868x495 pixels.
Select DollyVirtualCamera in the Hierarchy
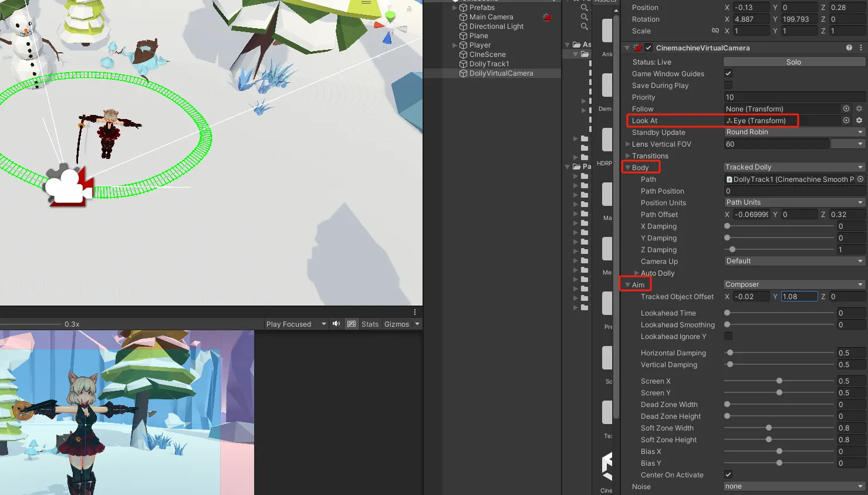tap(501, 73)
